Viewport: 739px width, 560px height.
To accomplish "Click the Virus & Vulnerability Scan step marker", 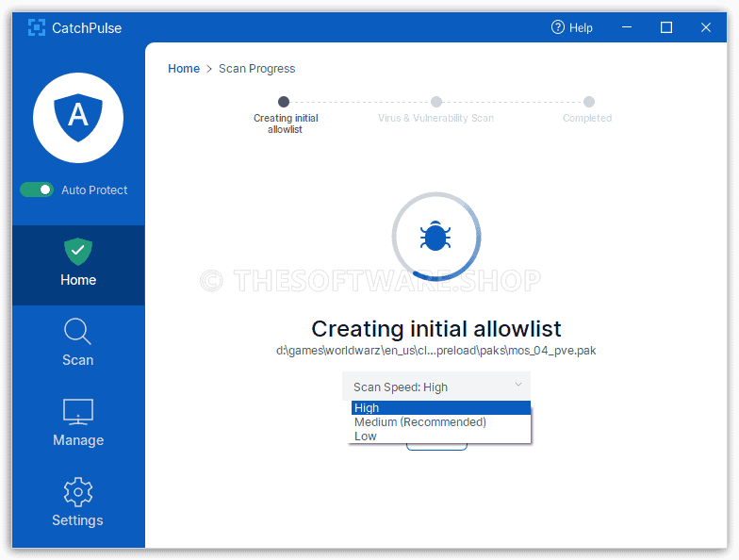I will [436, 102].
